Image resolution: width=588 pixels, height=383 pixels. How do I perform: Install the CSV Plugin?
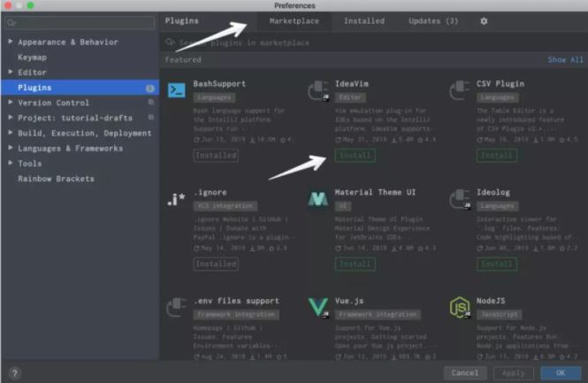(x=497, y=156)
